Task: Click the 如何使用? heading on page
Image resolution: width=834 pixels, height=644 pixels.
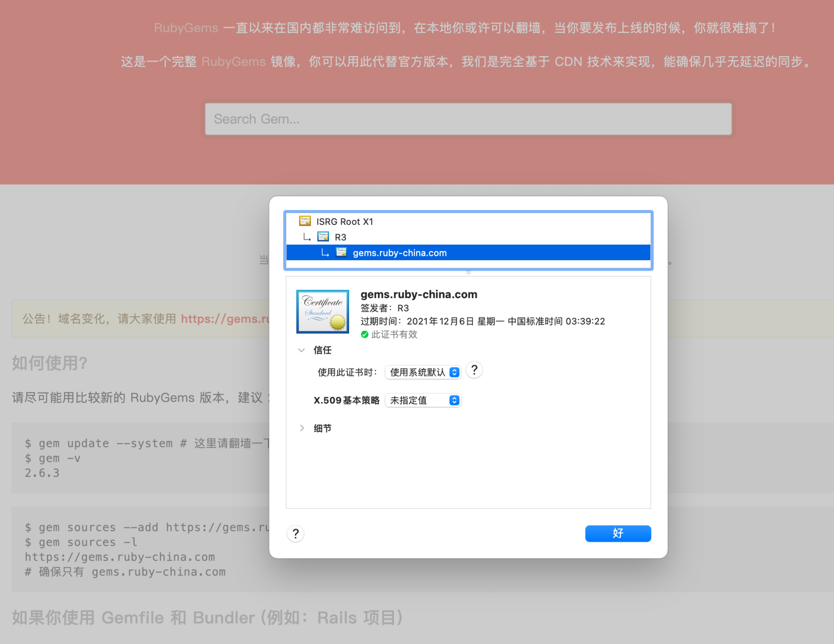Action: 50,363
